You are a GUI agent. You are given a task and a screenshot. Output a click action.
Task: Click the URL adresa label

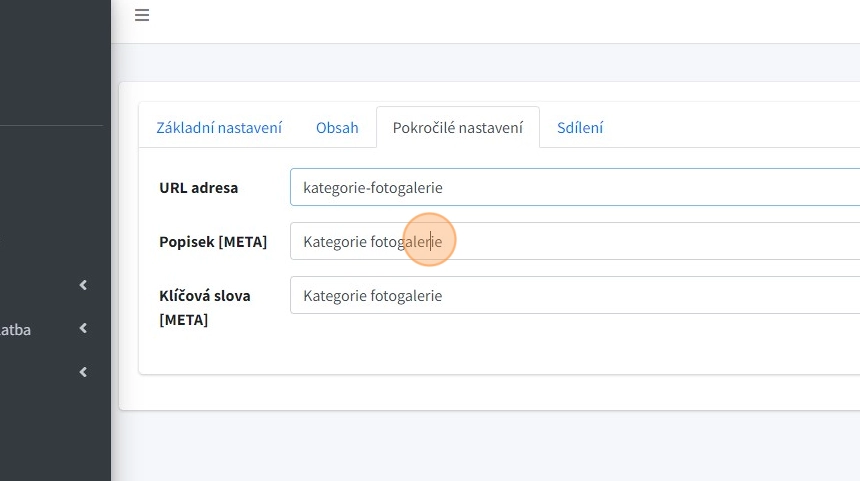click(x=198, y=187)
